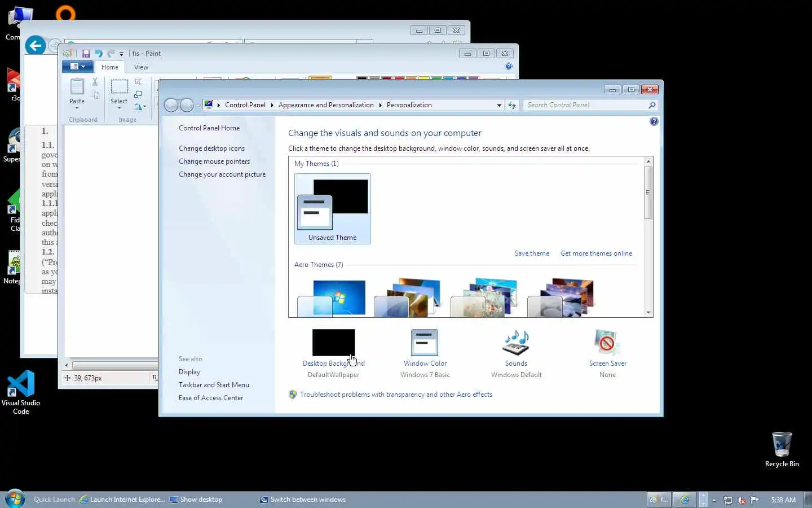This screenshot has height=508, width=812.
Task: Click Paint taskbar button
Action: (659, 500)
